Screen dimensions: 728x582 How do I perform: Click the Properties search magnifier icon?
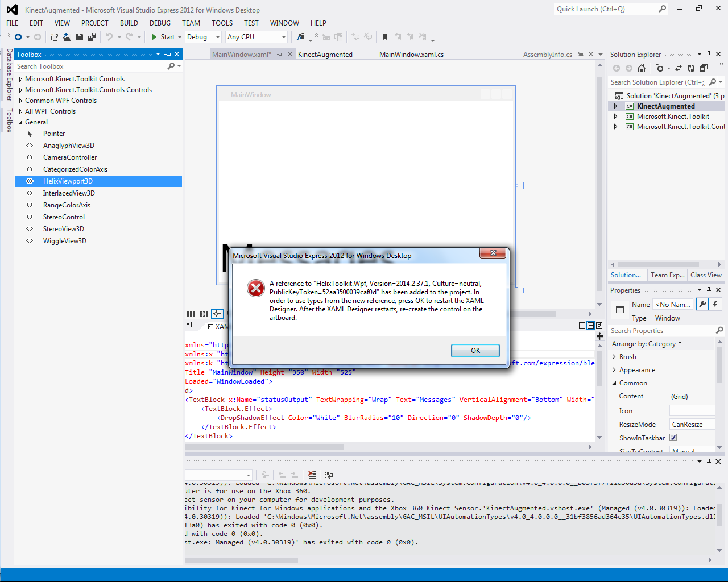[x=719, y=330]
